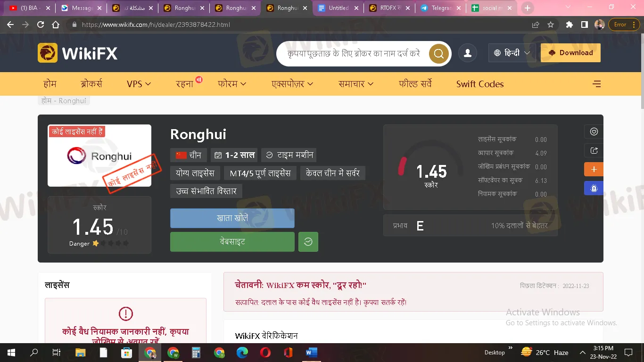Open the user account profile icon
644x362 pixels.
(468, 53)
